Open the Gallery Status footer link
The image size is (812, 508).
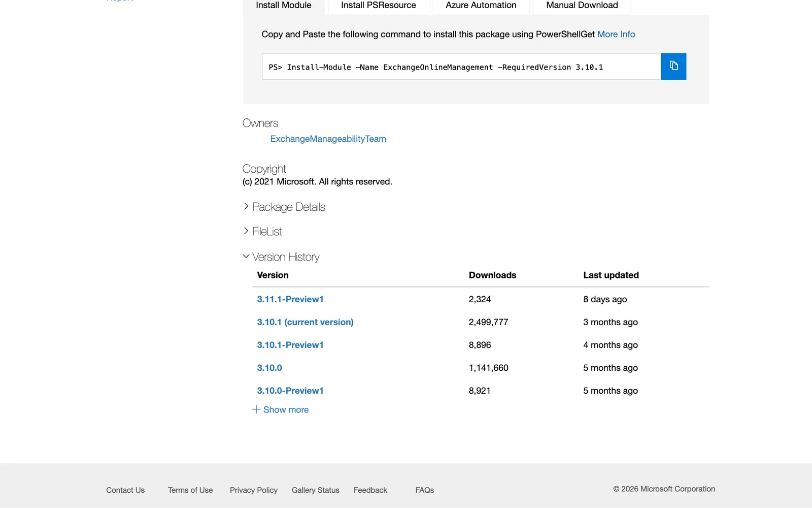(x=316, y=490)
